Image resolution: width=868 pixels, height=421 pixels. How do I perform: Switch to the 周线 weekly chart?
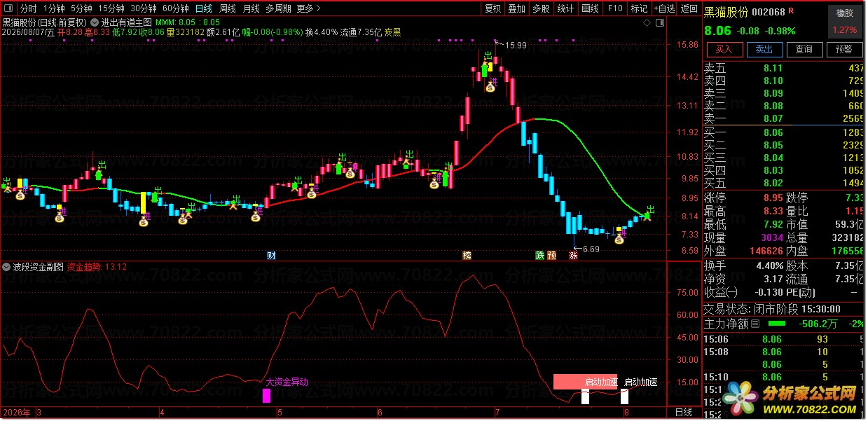click(228, 8)
